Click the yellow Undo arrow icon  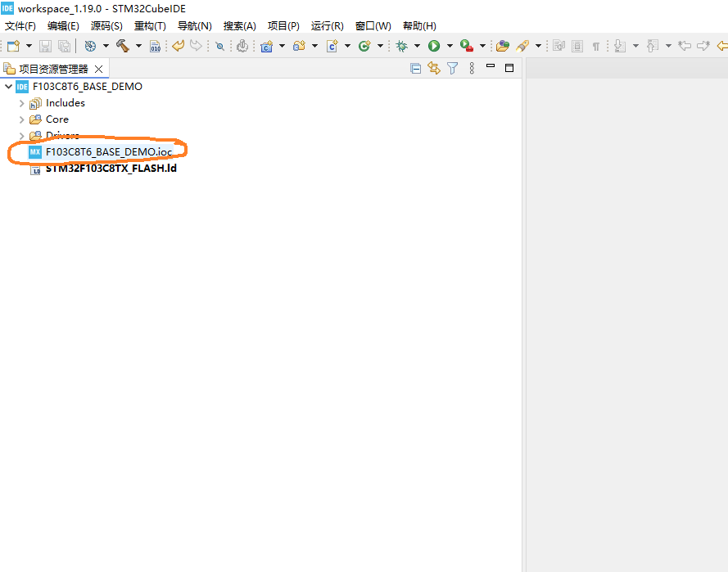tap(179, 46)
